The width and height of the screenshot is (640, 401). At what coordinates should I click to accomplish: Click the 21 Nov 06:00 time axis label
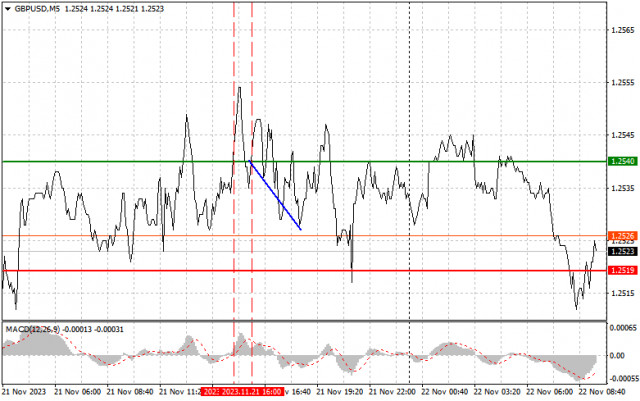pos(77,392)
